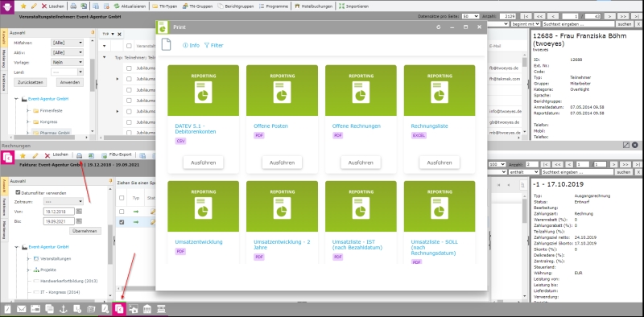
Task: Click top 'Suchtext eingeben' search field
Action: click(578, 24)
